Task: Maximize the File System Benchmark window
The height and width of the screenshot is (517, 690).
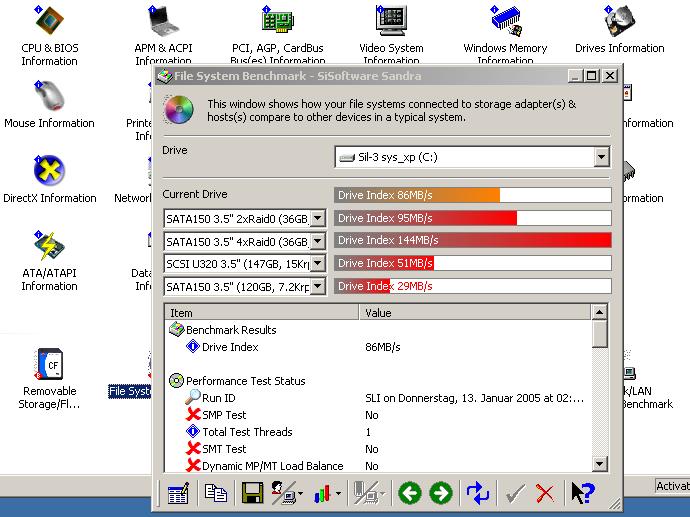Action: 591,76
